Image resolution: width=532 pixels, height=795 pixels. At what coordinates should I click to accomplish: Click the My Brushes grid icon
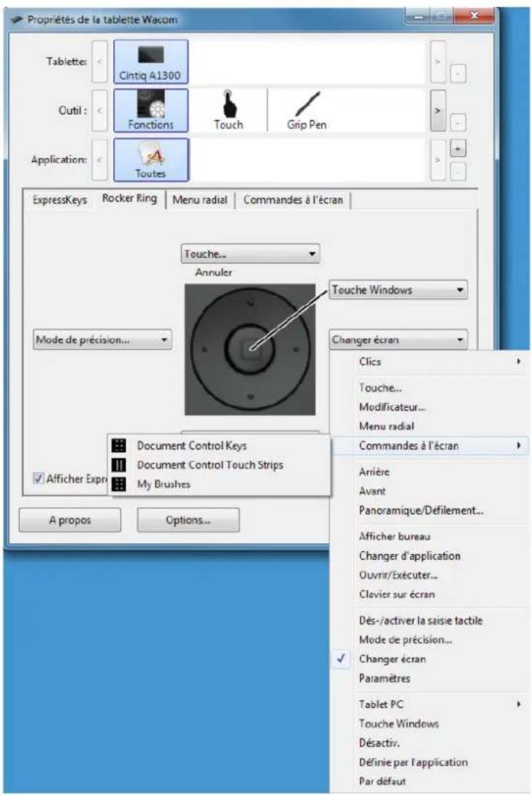point(119,485)
